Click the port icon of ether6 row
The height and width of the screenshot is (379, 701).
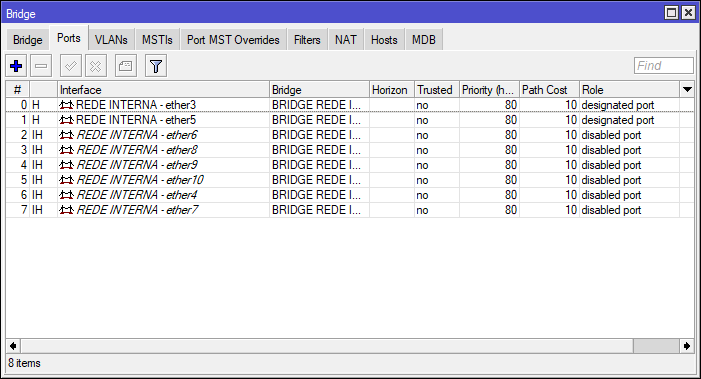pos(66,135)
